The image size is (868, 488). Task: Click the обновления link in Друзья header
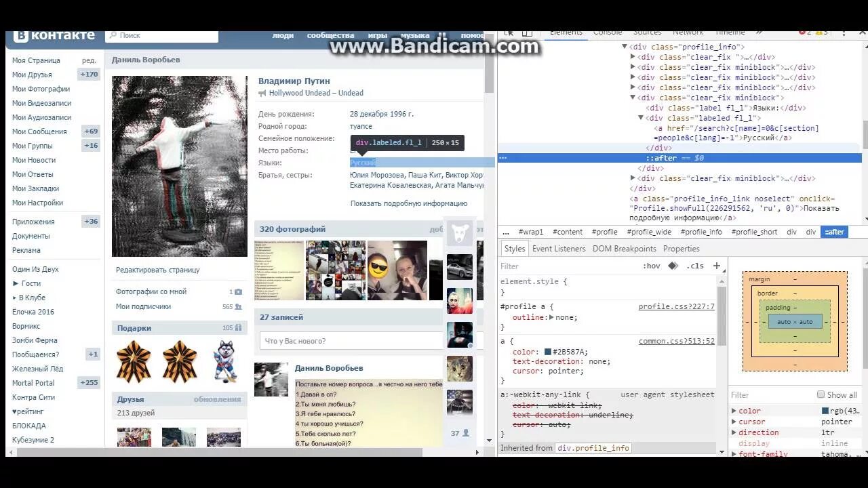click(217, 399)
